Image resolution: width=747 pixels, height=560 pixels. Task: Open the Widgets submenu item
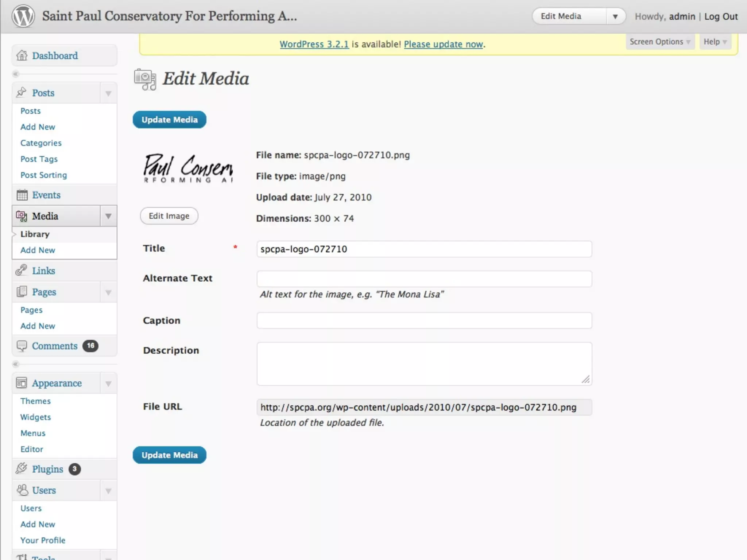[36, 417]
